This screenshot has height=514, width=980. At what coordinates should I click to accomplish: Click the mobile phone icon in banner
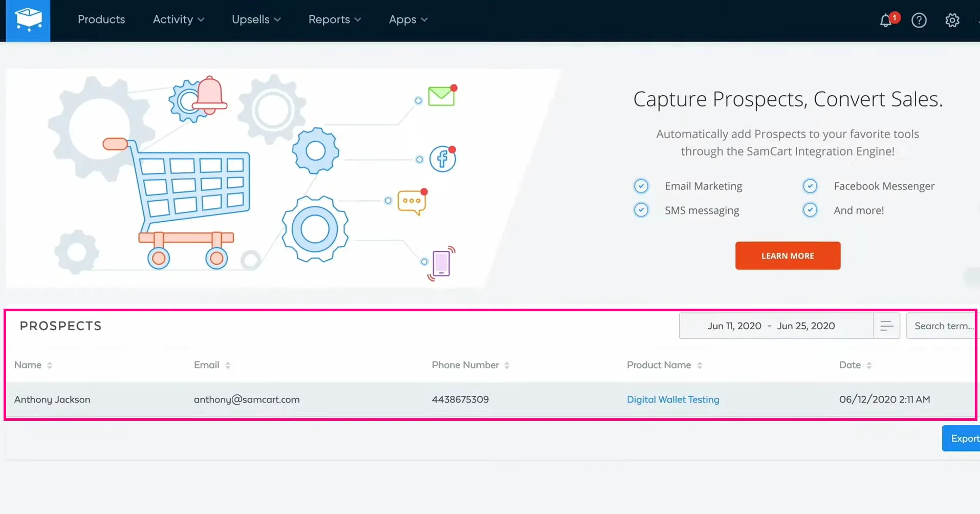coord(442,264)
